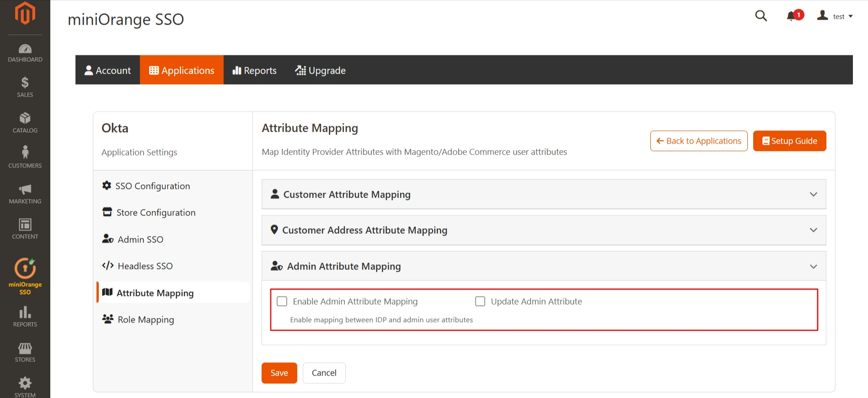Click the Customer Attribute Mapping header title
The image size is (868, 398).
pyautogui.click(x=347, y=194)
